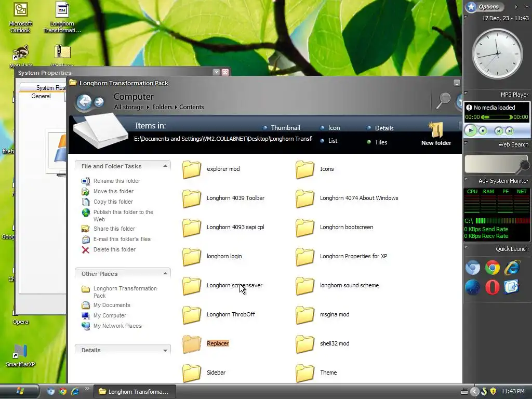Select Tiles view

377,142
